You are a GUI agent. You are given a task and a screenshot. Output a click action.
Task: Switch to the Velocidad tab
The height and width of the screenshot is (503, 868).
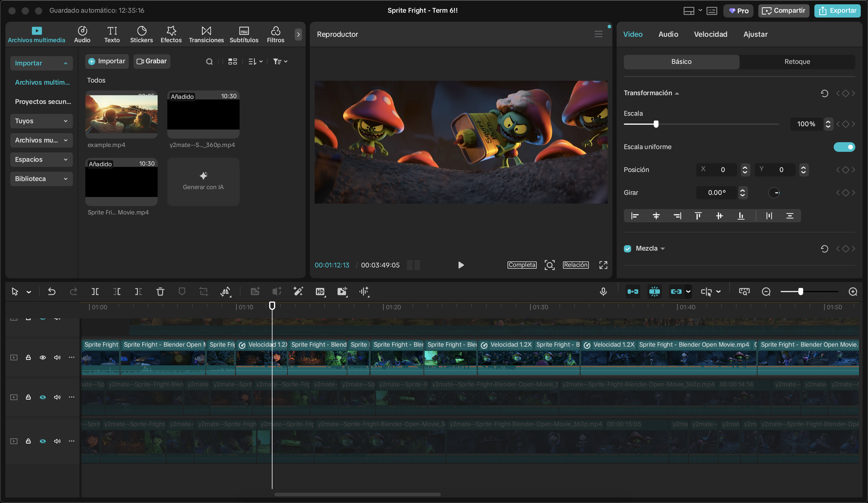pyautogui.click(x=710, y=34)
